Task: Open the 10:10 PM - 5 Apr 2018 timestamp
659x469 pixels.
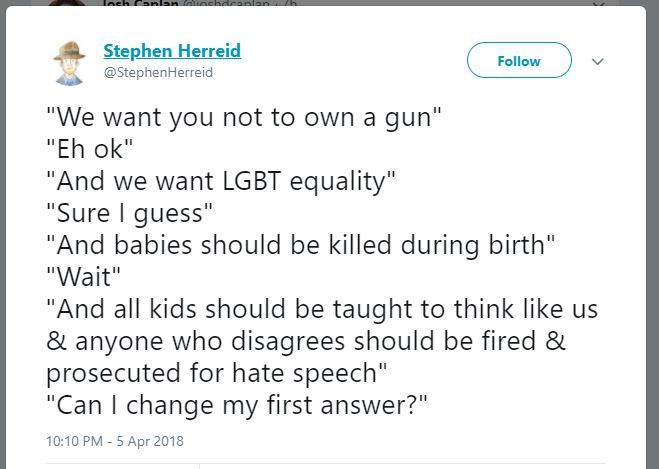Action: point(115,440)
